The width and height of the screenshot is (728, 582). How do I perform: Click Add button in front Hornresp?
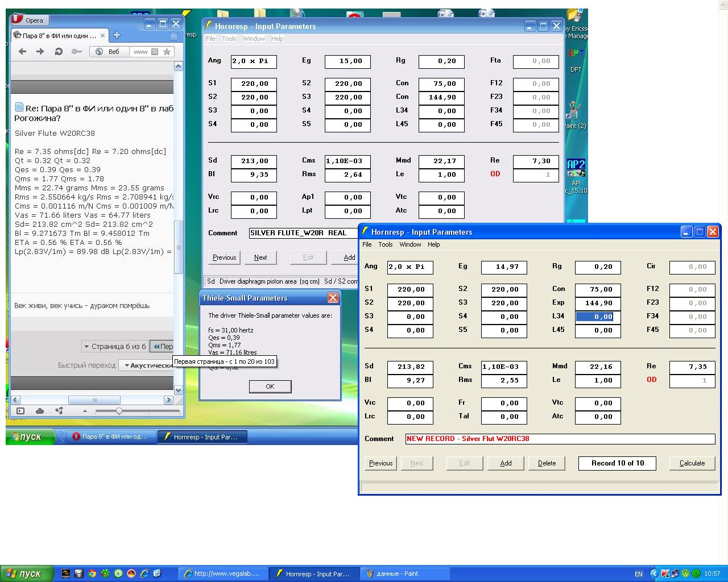pyautogui.click(x=506, y=463)
